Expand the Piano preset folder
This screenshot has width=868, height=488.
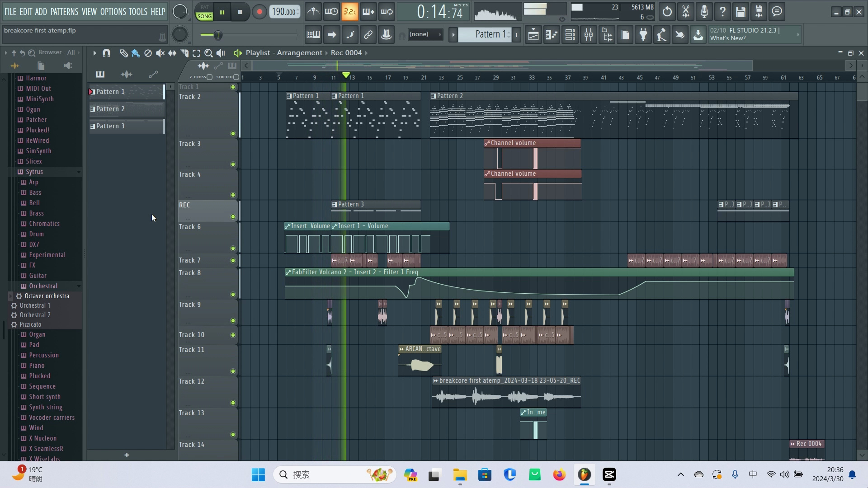(x=37, y=366)
